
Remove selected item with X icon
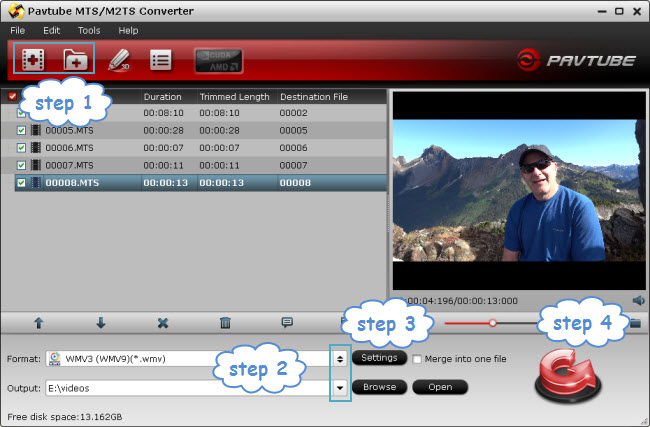pyautogui.click(x=163, y=323)
